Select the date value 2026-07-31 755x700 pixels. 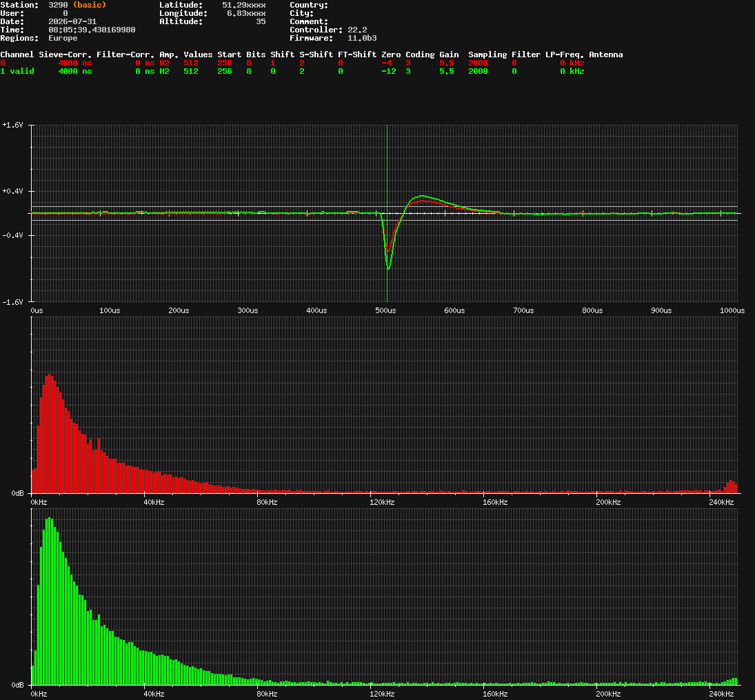(72, 21)
